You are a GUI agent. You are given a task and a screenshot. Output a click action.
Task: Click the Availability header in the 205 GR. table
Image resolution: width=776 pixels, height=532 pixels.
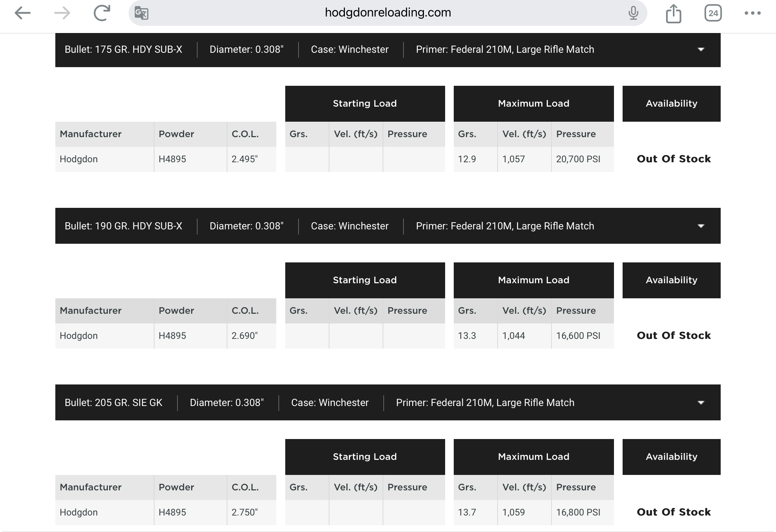[671, 457]
